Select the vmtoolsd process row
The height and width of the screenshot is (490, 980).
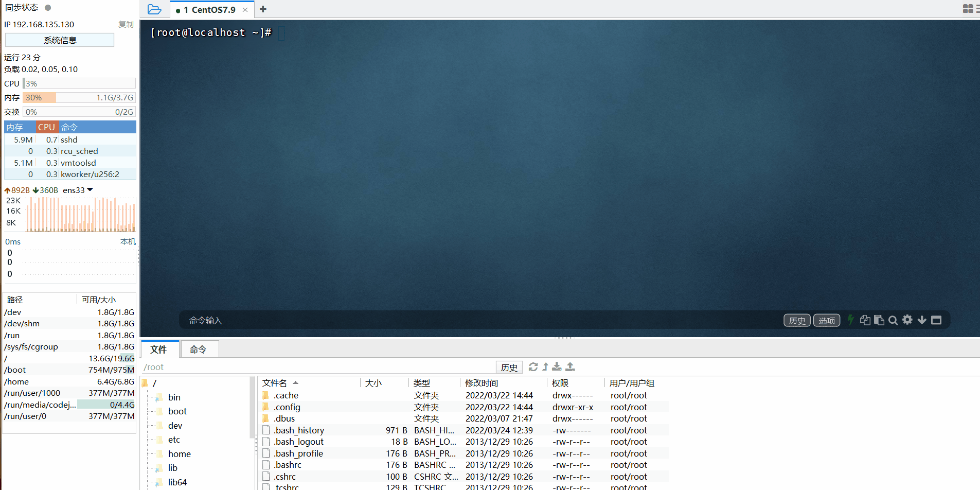[70, 163]
